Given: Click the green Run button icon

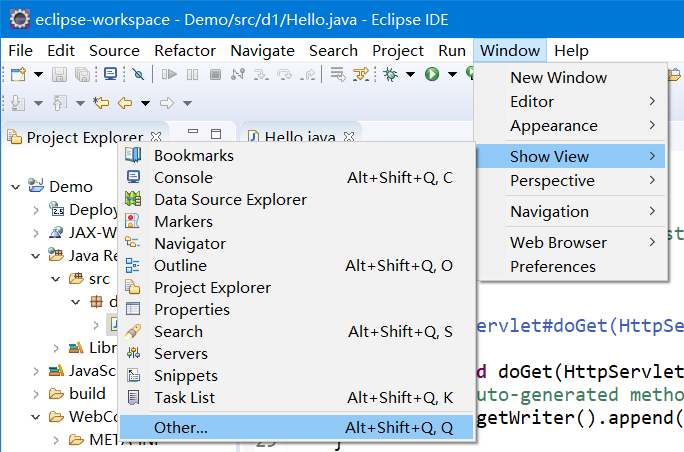Looking at the screenshot, I should pyautogui.click(x=432, y=74).
